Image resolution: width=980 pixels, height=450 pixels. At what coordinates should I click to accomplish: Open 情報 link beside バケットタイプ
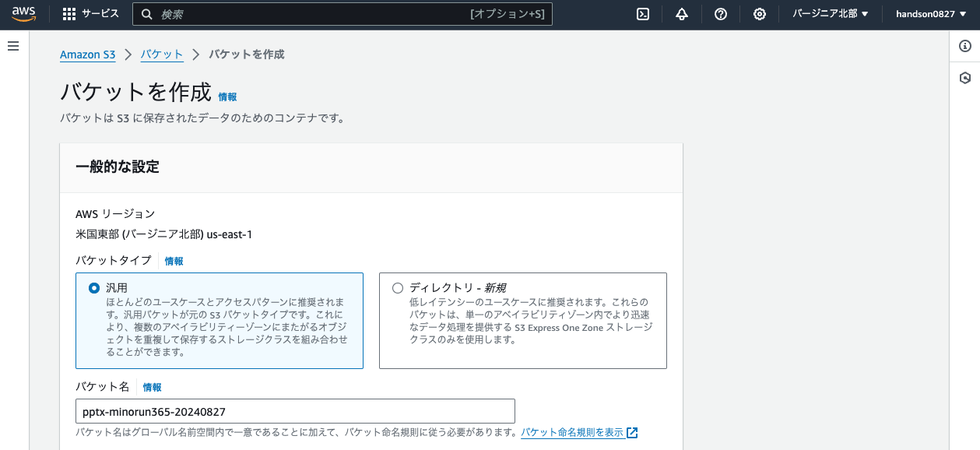(x=174, y=262)
